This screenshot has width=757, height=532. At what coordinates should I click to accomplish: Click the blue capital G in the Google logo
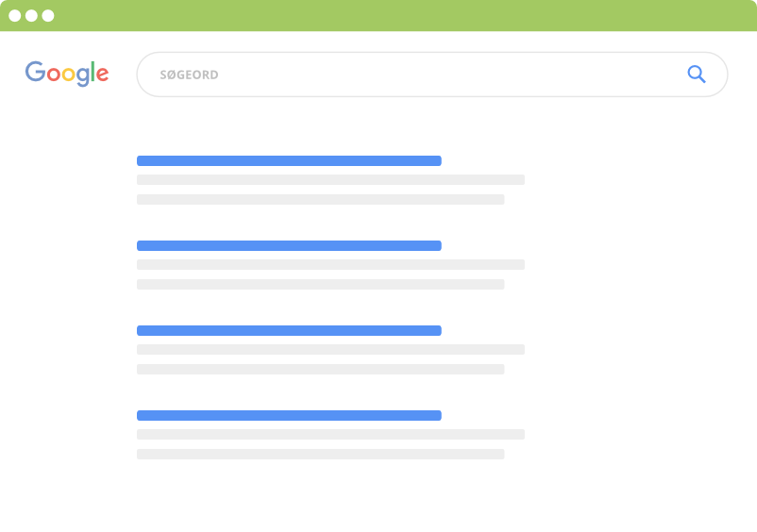click(x=35, y=73)
